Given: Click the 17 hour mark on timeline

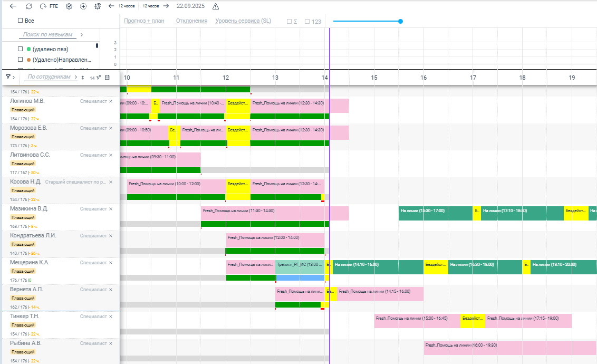Looking at the screenshot, I should pyautogui.click(x=473, y=78).
